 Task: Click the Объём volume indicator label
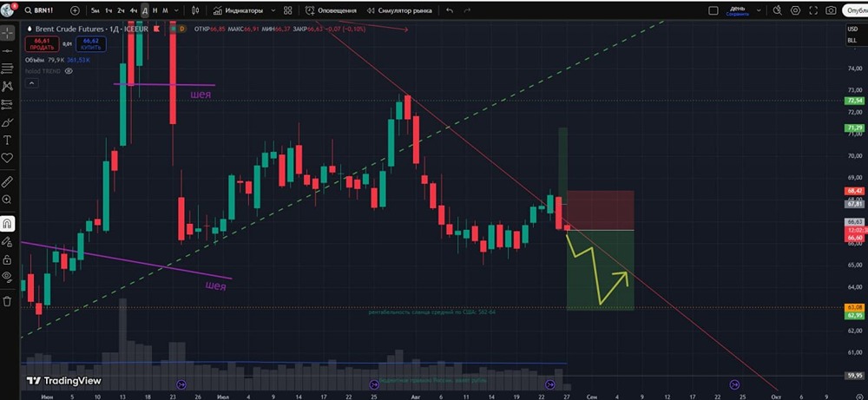[35, 60]
